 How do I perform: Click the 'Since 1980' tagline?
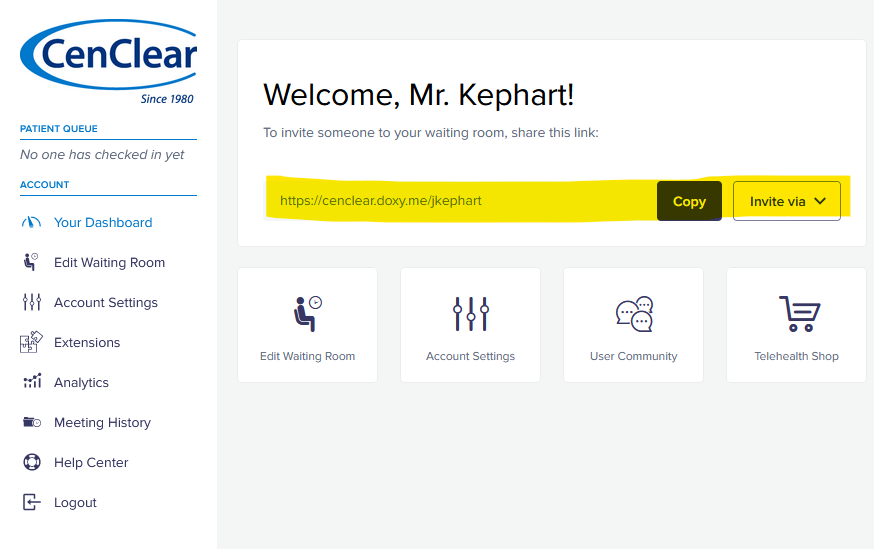[x=167, y=99]
